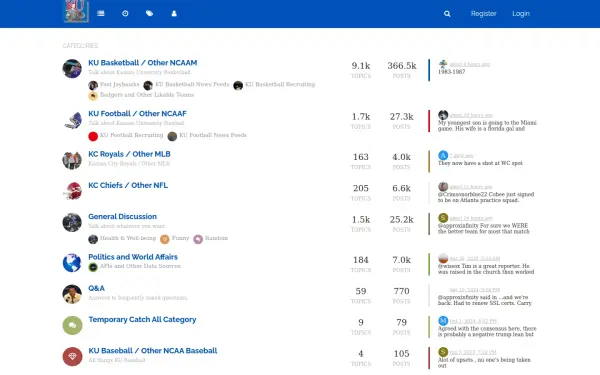Click KC Chiefs helmet category icon
Screen dimensions: 600x375
coord(72,191)
